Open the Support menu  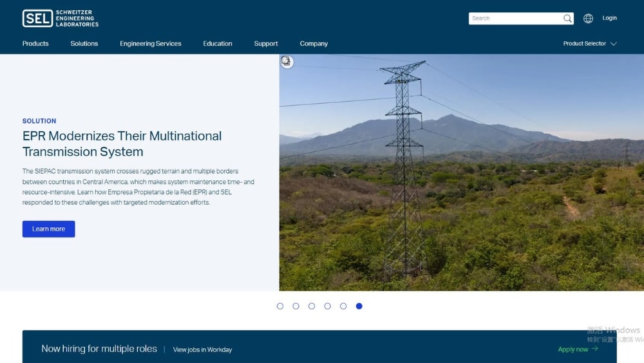point(266,44)
